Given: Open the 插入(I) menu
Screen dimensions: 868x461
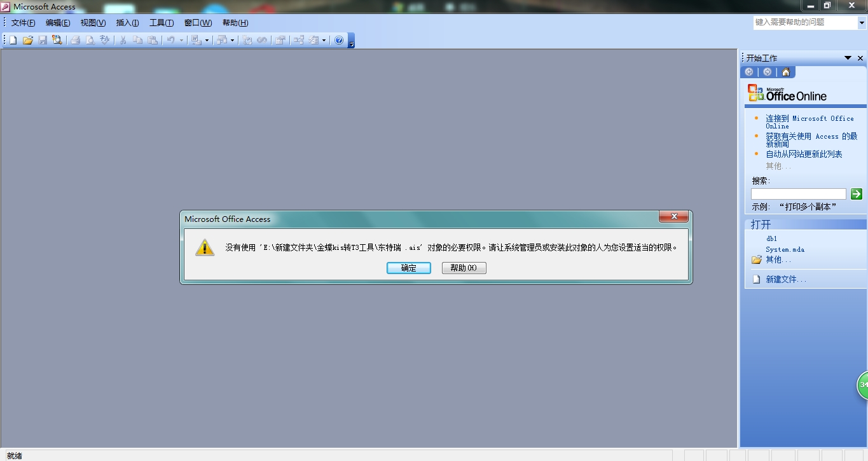Looking at the screenshot, I should click(127, 23).
